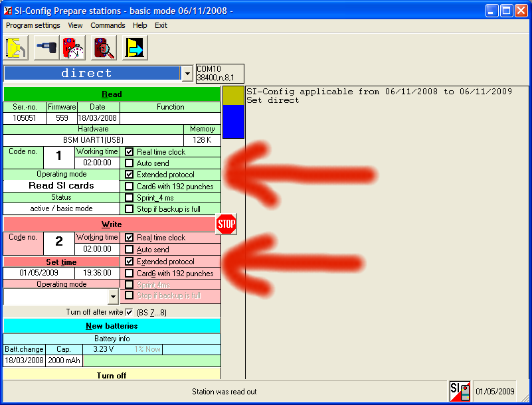
Task: Open the View menu
Action: (75, 25)
